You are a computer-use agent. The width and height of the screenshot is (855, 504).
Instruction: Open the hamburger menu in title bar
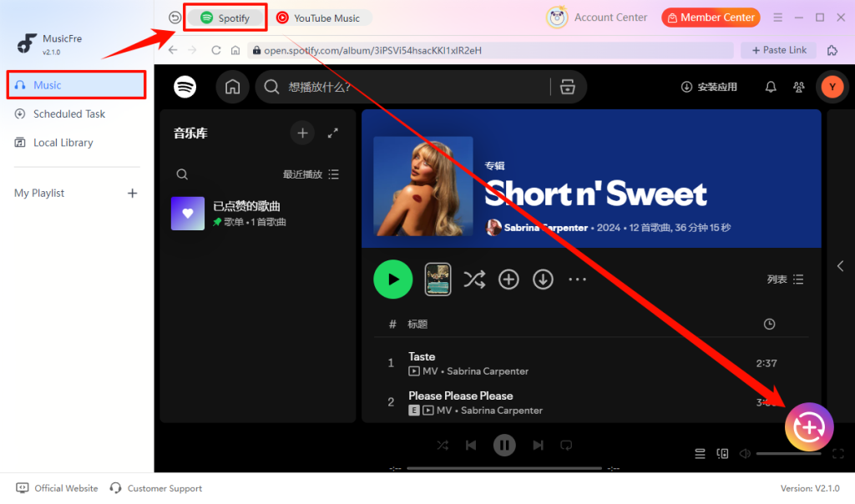click(777, 18)
